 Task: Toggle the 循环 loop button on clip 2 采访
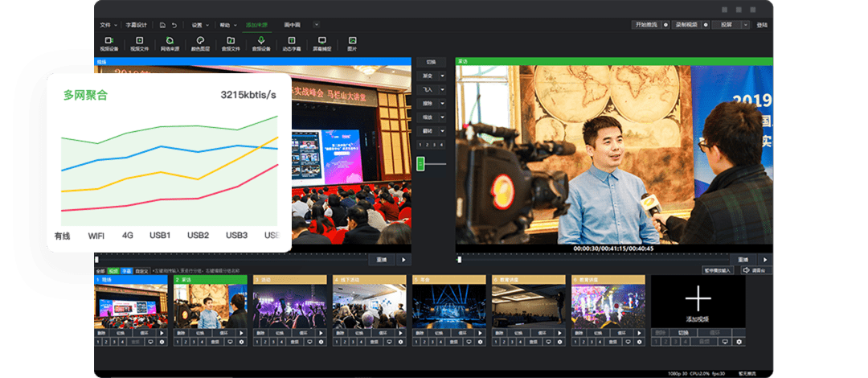pyautogui.click(x=224, y=332)
